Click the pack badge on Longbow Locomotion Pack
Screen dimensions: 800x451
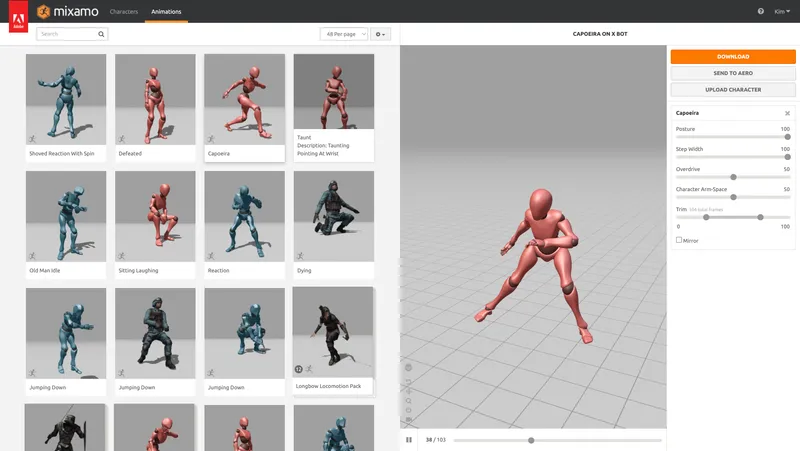coord(299,369)
